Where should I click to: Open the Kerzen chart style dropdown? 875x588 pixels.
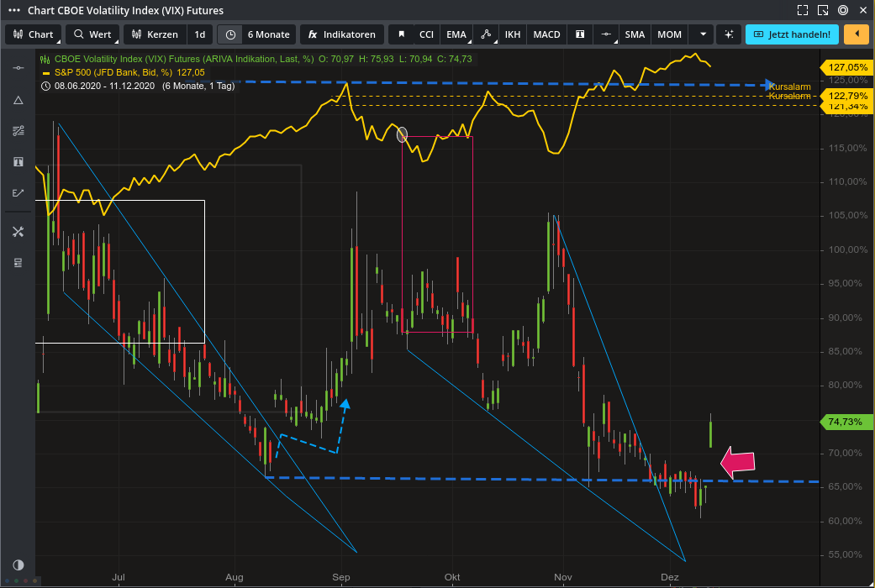coord(155,34)
